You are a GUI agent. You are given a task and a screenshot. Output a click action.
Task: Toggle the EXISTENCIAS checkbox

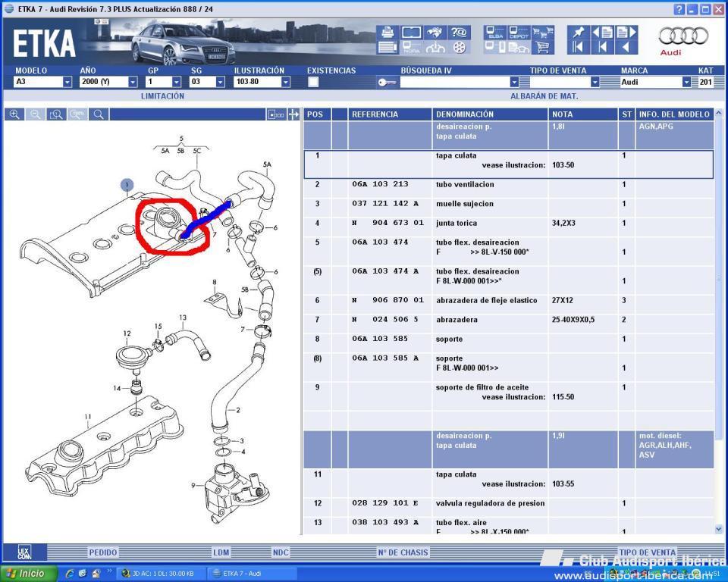click(313, 82)
